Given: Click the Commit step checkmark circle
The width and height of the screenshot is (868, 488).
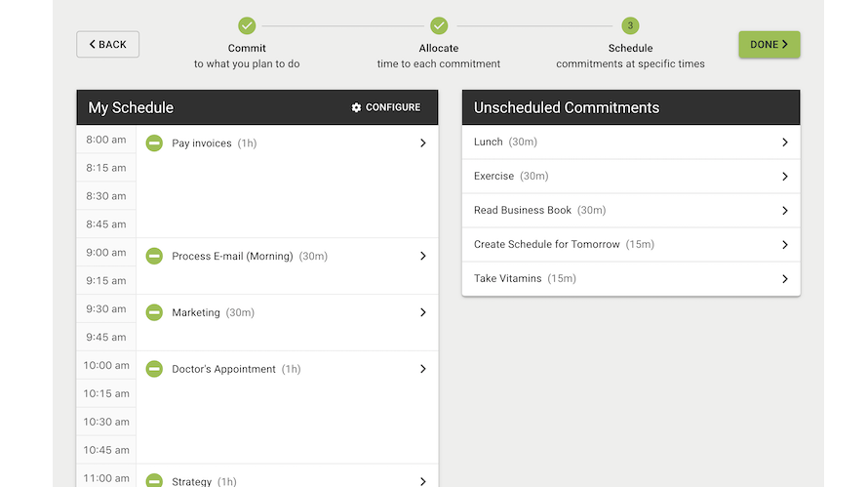Looking at the screenshot, I should click(x=247, y=25).
